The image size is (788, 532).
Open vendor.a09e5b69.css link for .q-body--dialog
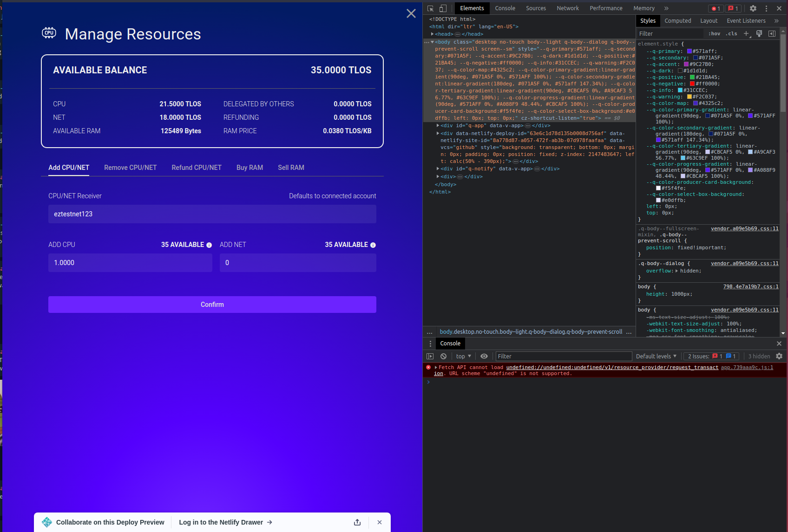point(744,263)
